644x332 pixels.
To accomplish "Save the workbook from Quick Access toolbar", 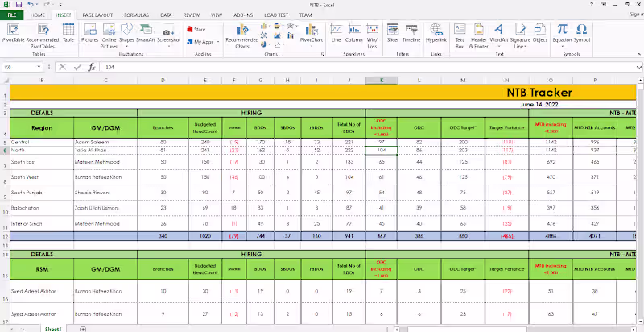I will (19, 5).
